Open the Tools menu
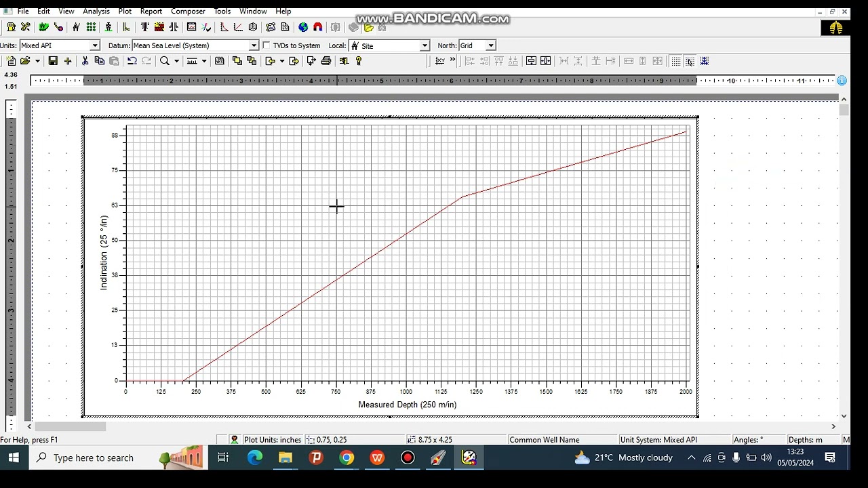This screenshot has width=868, height=488. pos(222,11)
